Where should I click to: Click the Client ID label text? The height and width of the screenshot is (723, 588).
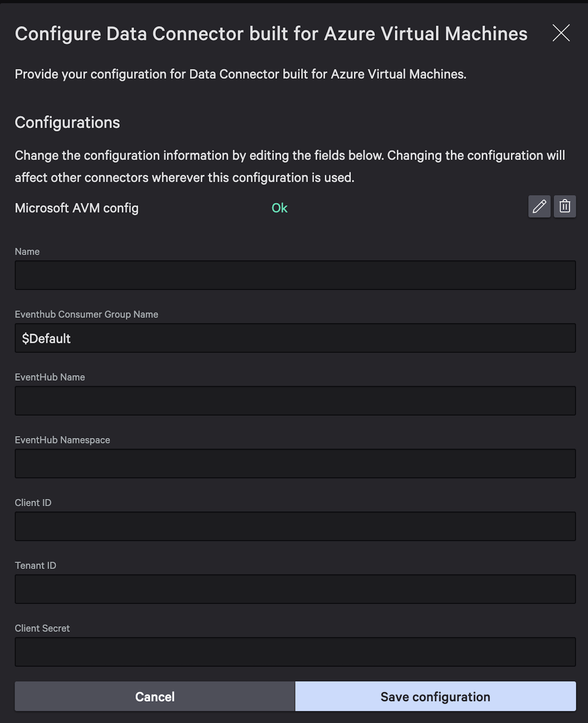pyautogui.click(x=33, y=503)
